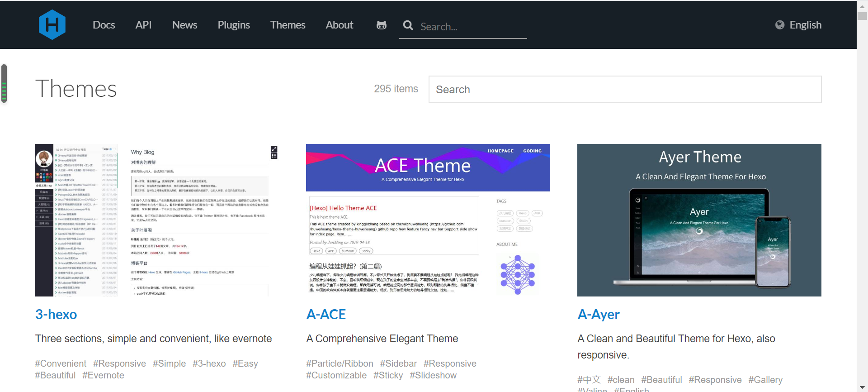
Task: Open the A-ACE theme link
Action: [x=326, y=314]
